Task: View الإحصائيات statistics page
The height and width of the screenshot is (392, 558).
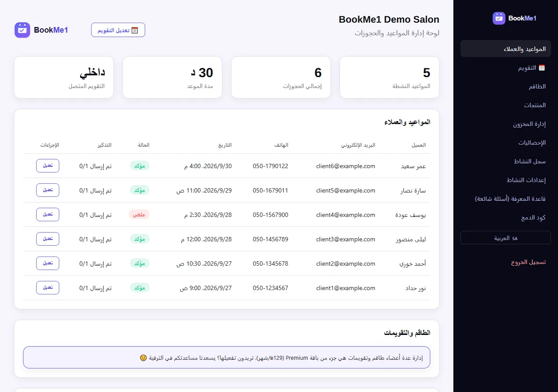Action: coord(506,142)
